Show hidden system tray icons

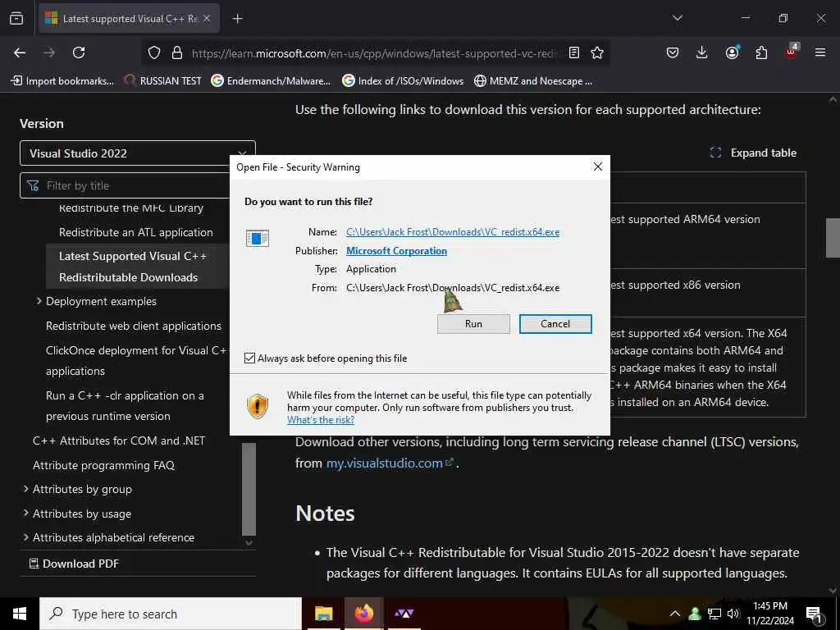(675, 614)
